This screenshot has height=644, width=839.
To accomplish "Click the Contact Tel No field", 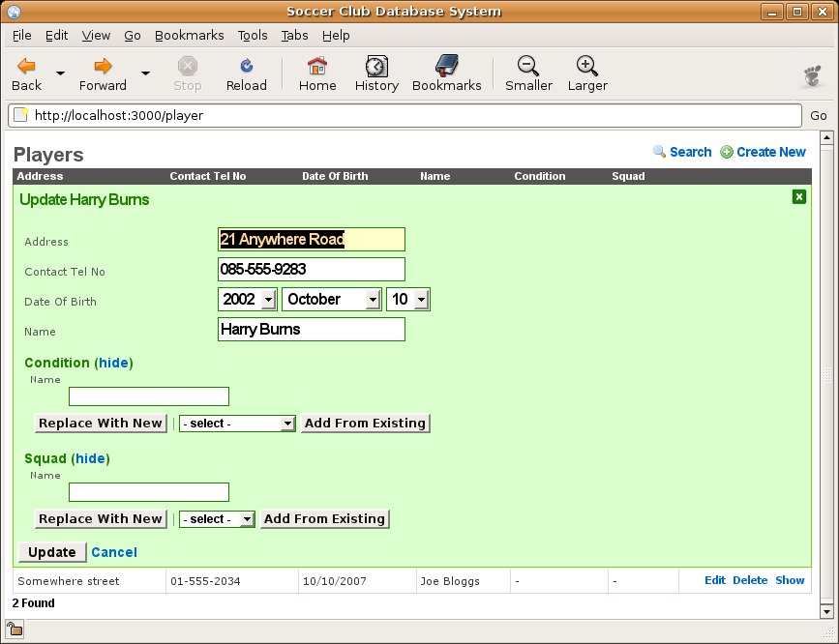I will [x=311, y=270].
